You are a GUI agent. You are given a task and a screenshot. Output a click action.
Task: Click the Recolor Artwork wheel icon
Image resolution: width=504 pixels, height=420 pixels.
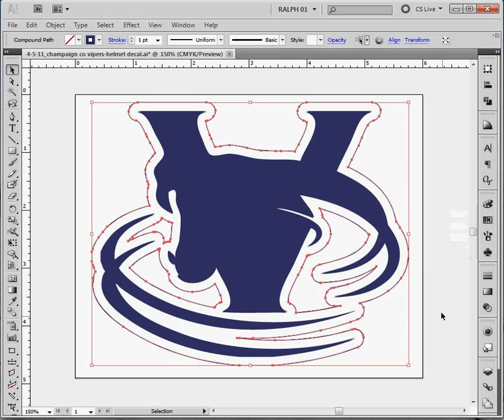click(379, 40)
